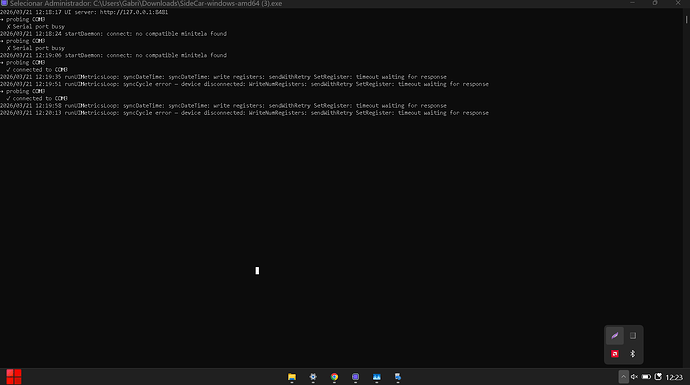This screenshot has height=385, width=690.
Task: Open the muted volume speaker icon
Action: (634, 377)
